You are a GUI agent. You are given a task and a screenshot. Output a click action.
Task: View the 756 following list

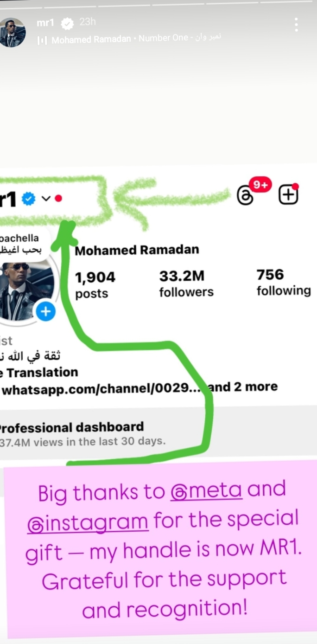284,283
